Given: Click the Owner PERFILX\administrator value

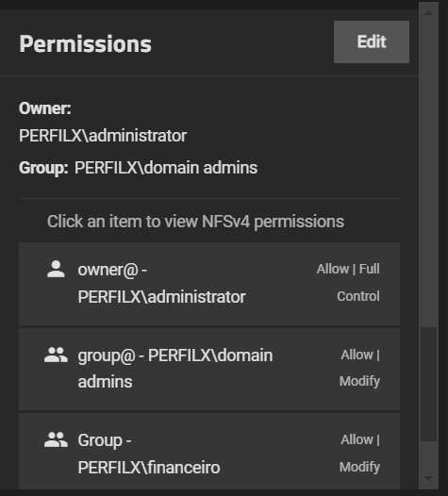Looking at the screenshot, I should [x=103, y=136].
